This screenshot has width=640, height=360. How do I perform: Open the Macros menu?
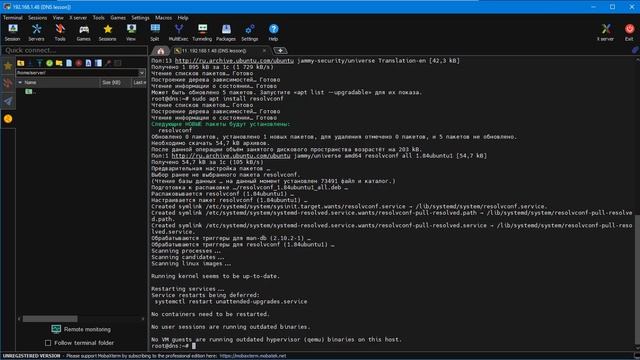(163, 18)
